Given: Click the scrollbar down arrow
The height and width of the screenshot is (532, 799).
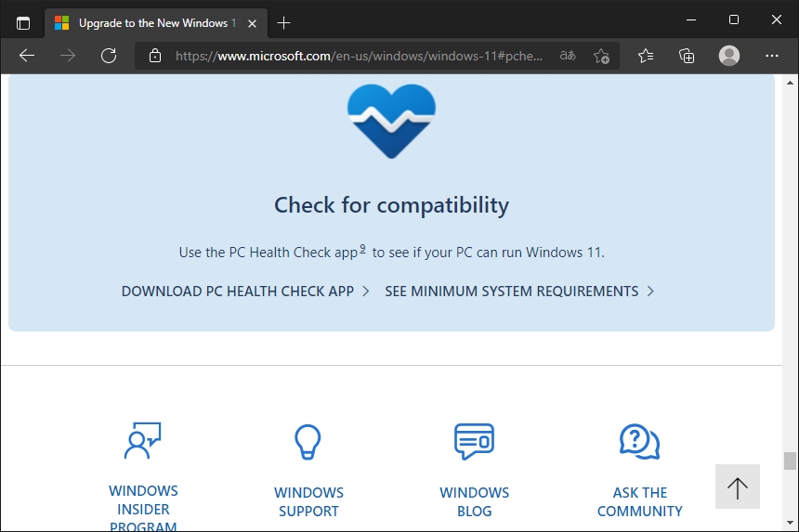Looking at the screenshot, I should (x=791, y=523).
